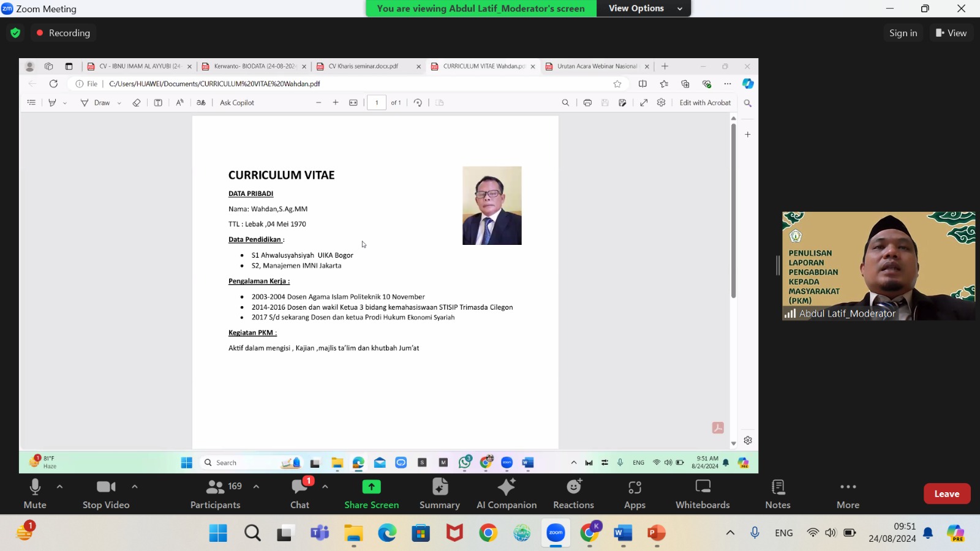Mute the microphone

coord(35,493)
